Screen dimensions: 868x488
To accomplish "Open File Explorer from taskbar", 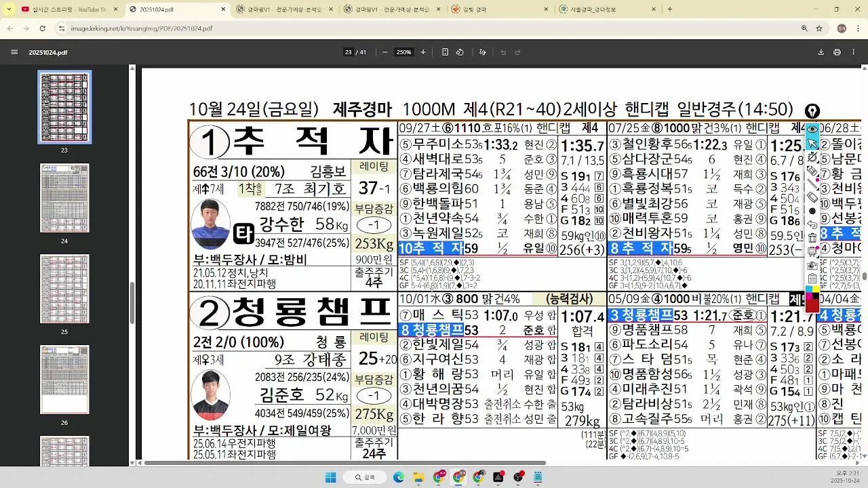I will point(418,477).
